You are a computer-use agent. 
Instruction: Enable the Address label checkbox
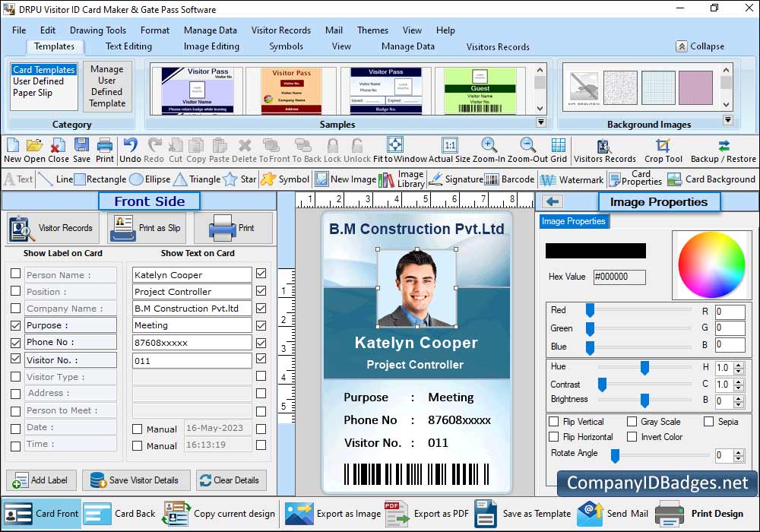tap(15, 394)
